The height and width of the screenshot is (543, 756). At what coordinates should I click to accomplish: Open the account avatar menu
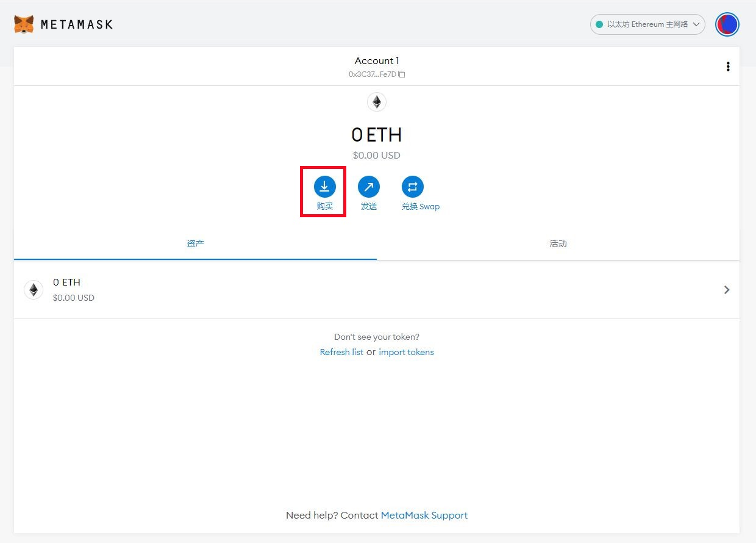pos(727,24)
